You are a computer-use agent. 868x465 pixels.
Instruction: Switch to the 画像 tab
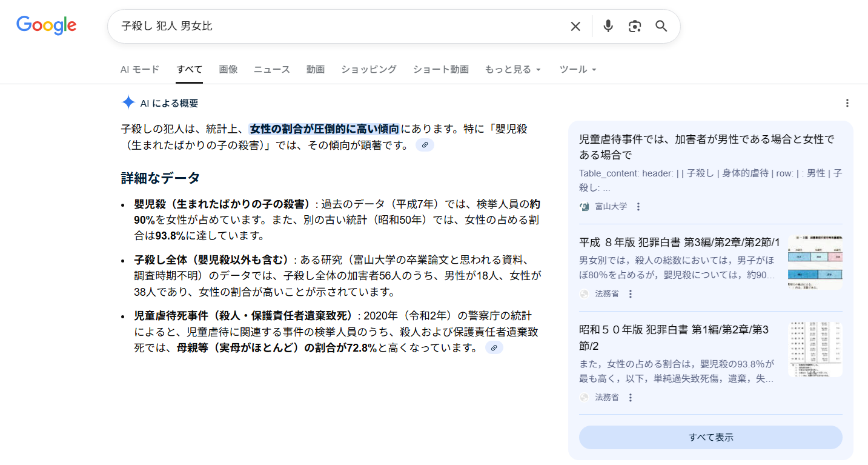pyautogui.click(x=228, y=69)
